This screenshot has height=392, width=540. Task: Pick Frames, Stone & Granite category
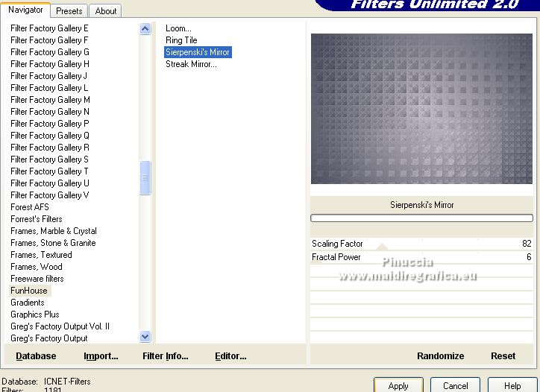pyautogui.click(x=54, y=243)
